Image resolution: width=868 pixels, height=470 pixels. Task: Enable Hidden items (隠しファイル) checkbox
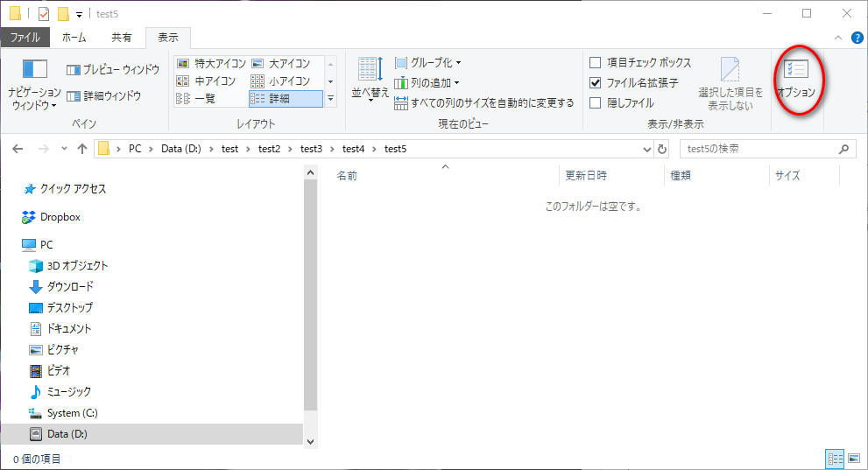pos(596,103)
